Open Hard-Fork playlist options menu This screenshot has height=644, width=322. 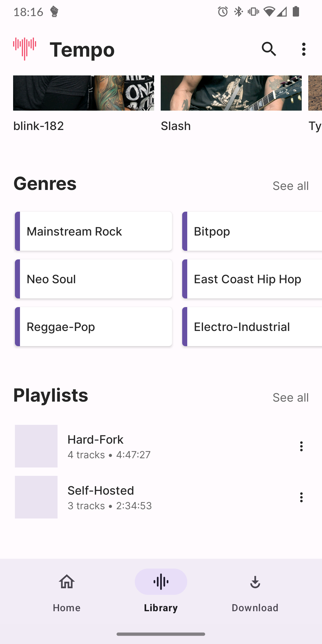pyautogui.click(x=301, y=446)
